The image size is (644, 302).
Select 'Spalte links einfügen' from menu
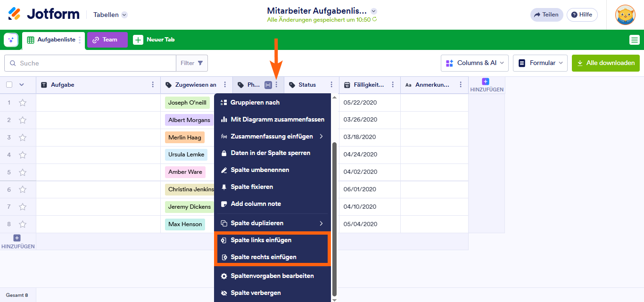click(261, 240)
